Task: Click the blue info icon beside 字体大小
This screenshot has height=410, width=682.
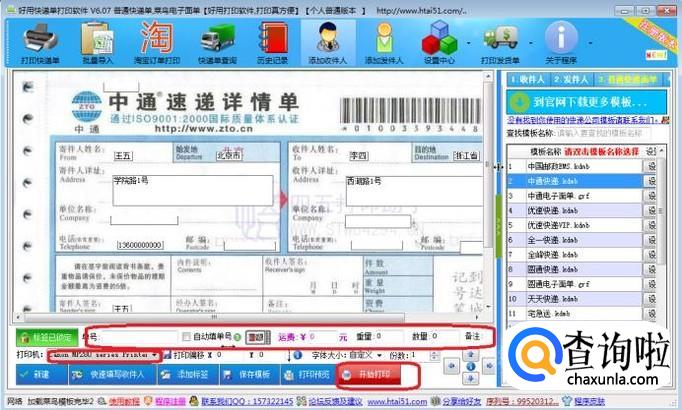Action: pos(298,355)
